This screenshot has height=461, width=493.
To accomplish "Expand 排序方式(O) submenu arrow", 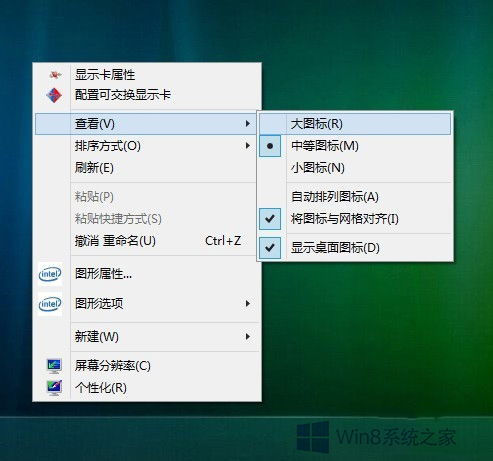I will [x=248, y=146].
